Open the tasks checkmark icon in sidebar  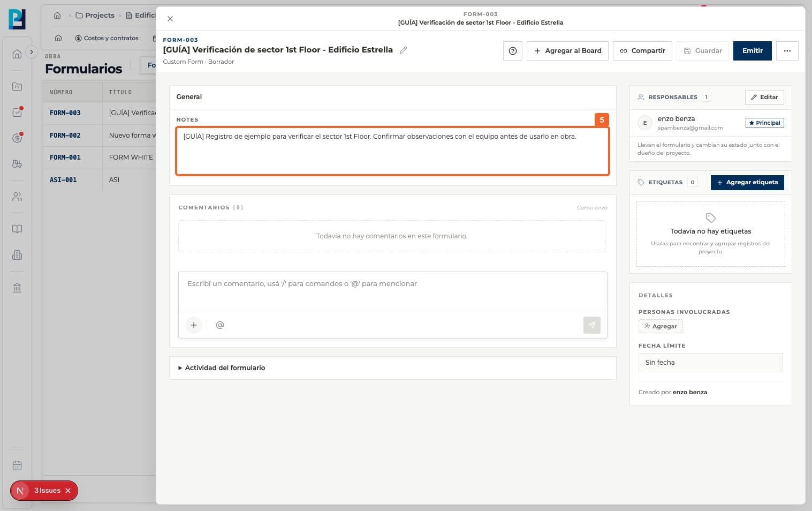tap(17, 112)
